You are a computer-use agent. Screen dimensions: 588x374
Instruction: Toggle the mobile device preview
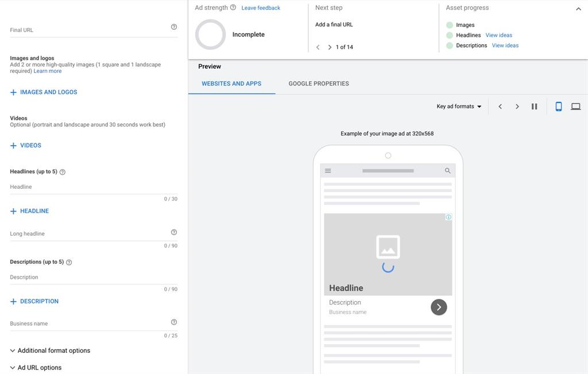558,106
